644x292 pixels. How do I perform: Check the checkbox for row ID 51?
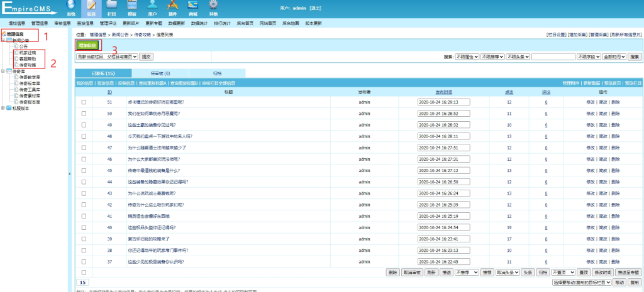click(84, 102)
